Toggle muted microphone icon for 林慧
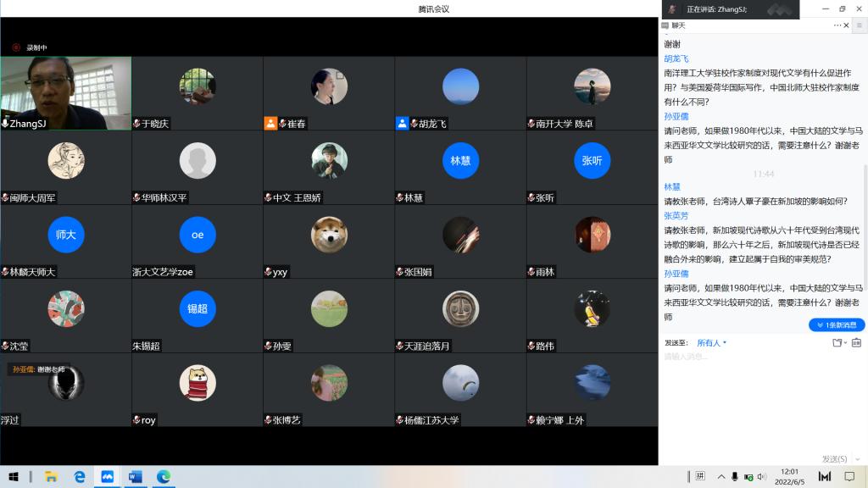Image resolution: width=868 pixels, height=488 pixels. coord(399,198)
